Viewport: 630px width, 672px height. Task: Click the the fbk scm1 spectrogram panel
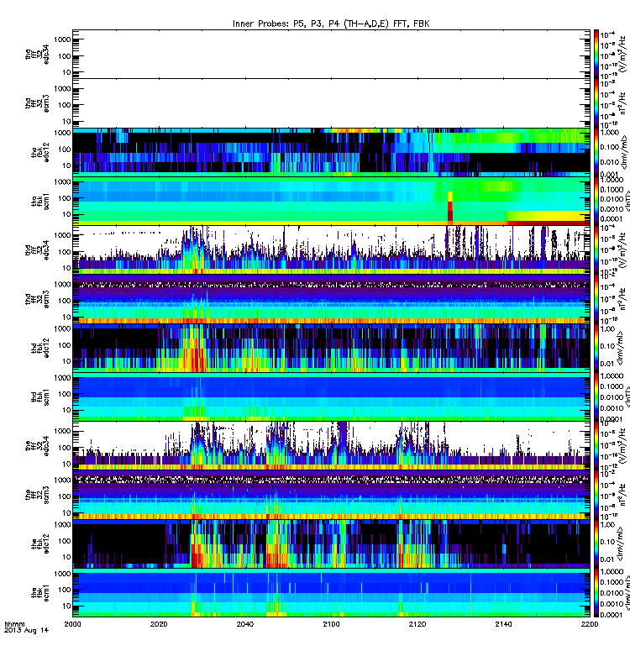[x=331, y=593]
